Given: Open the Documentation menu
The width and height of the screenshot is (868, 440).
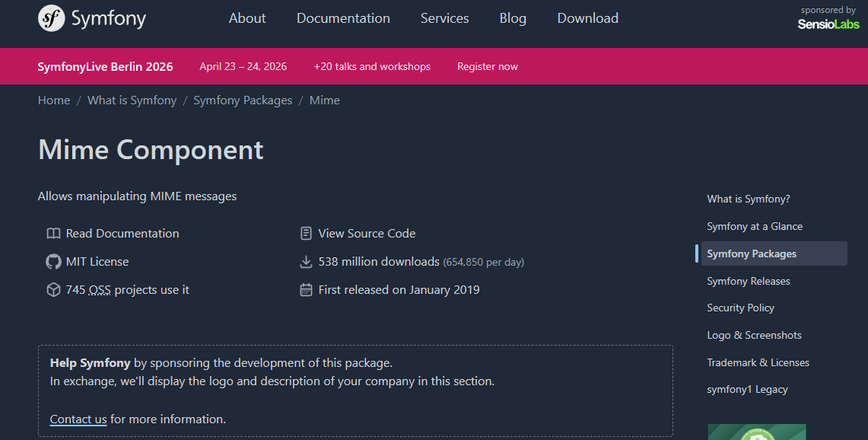Looking at the screenshot, I should [x=343, y=18].
